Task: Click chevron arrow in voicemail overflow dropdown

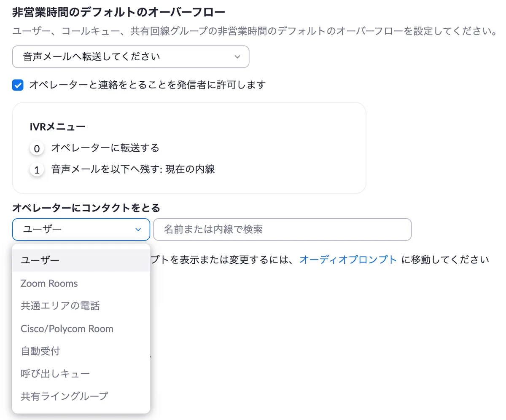Action: [x=237, y=56]
